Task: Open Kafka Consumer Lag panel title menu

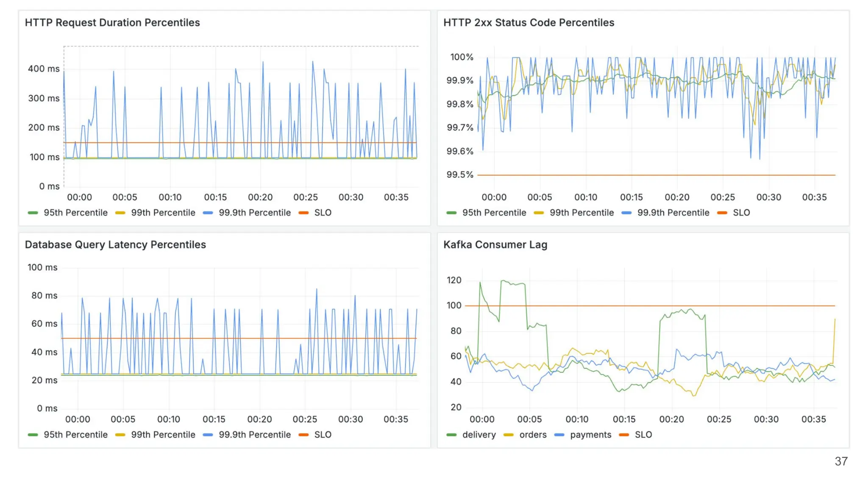Action: coord(495,244)
